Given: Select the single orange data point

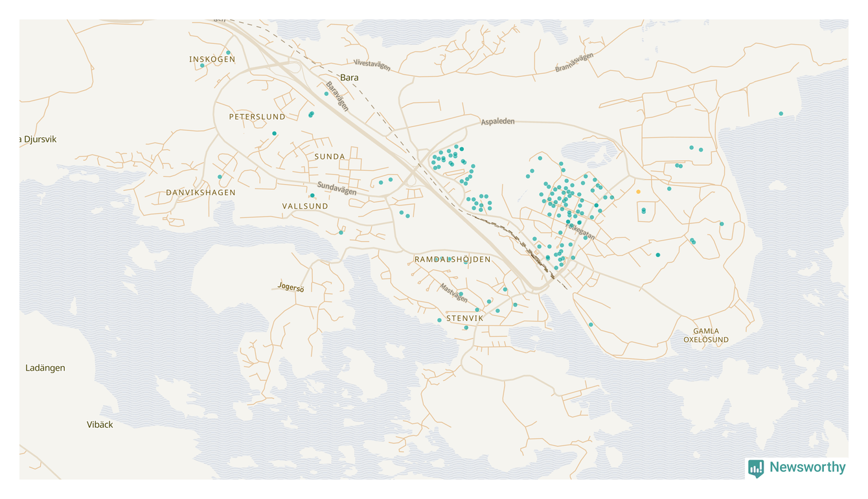Looking at the screenshot, I should pyautogui.click(x=638, y=192).
